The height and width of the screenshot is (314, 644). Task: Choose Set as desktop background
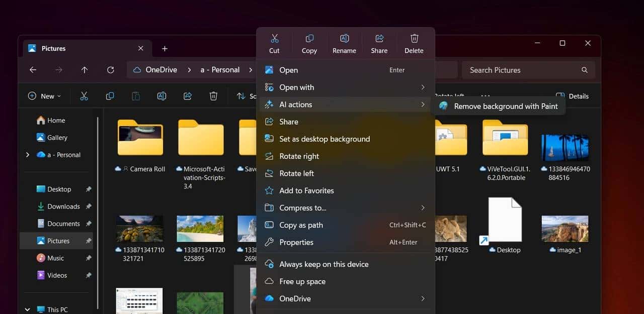click(325, 139)
